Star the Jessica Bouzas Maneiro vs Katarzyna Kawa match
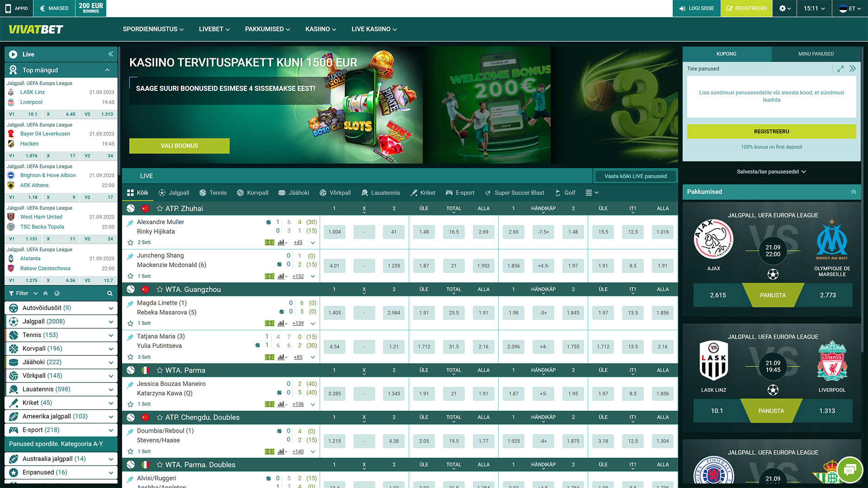The height and width of the screenshot is (488, 868). pos(131,404)
